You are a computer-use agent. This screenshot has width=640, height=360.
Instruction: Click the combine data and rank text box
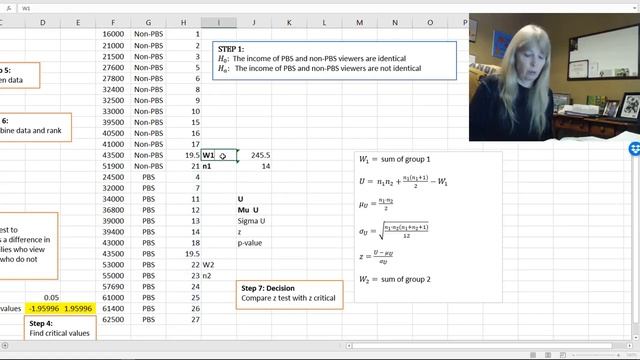coord(35,127)
